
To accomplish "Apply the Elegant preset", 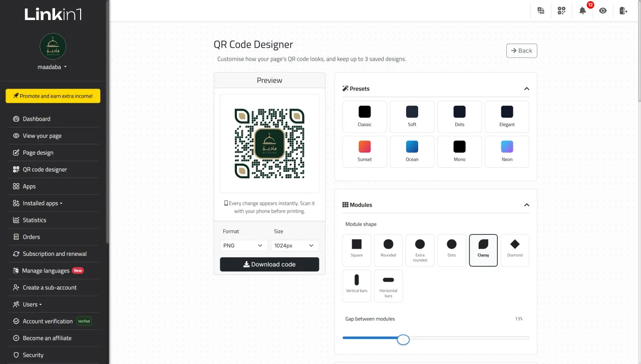I will [x=507, y=117].
